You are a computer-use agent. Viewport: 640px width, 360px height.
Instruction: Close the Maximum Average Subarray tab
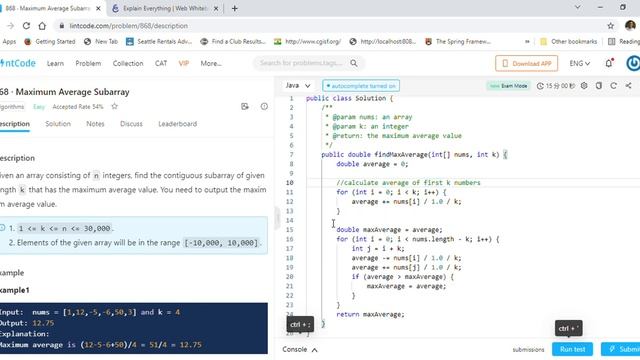click(98, 8)
